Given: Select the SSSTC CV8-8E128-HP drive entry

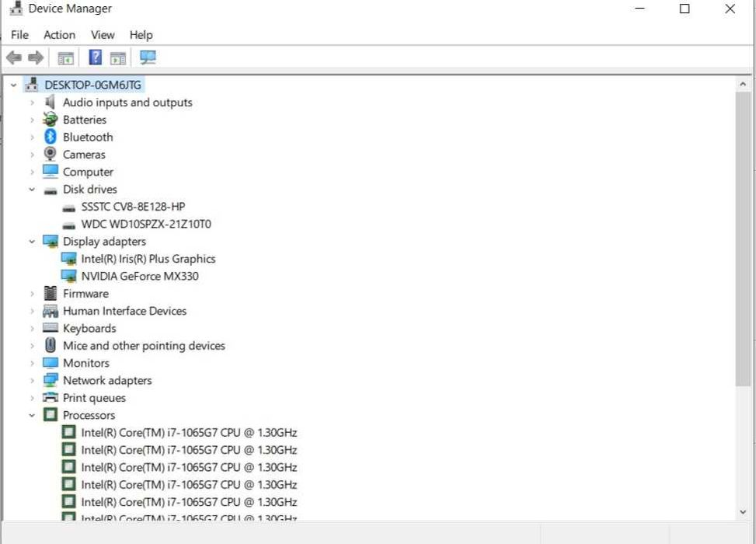Looking at the screenshot, I should pyautogui.click(x=133, y=207).
